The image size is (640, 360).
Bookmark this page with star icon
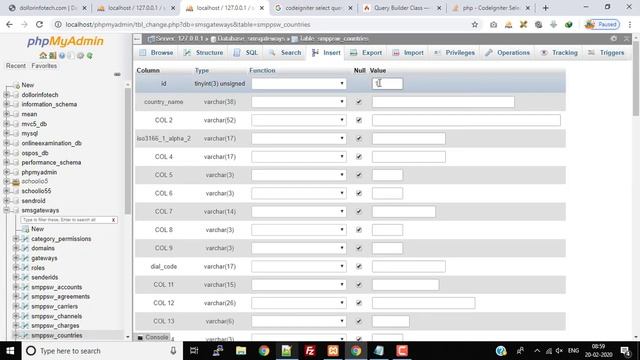coord(475,24)
